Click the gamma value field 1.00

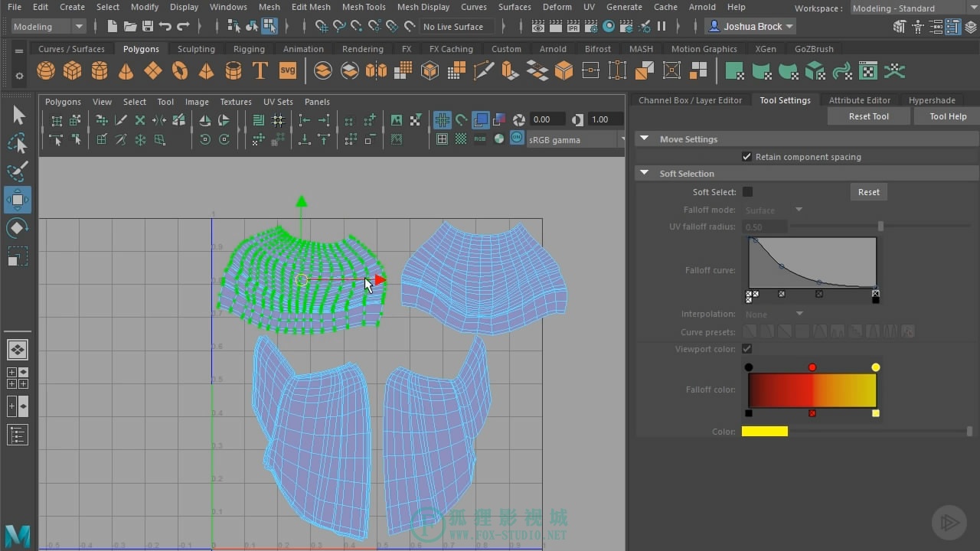pyautogui.click(x=606, y=119)
